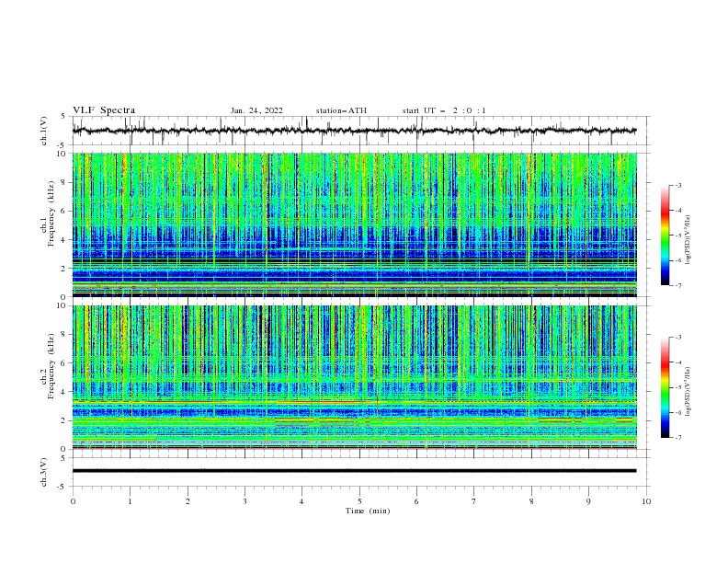The height and width of the screenshot is (563, 728).
Task: Click the "-5" volt tick on the ch.1(V) axis
Action: [x=61, y=145]
